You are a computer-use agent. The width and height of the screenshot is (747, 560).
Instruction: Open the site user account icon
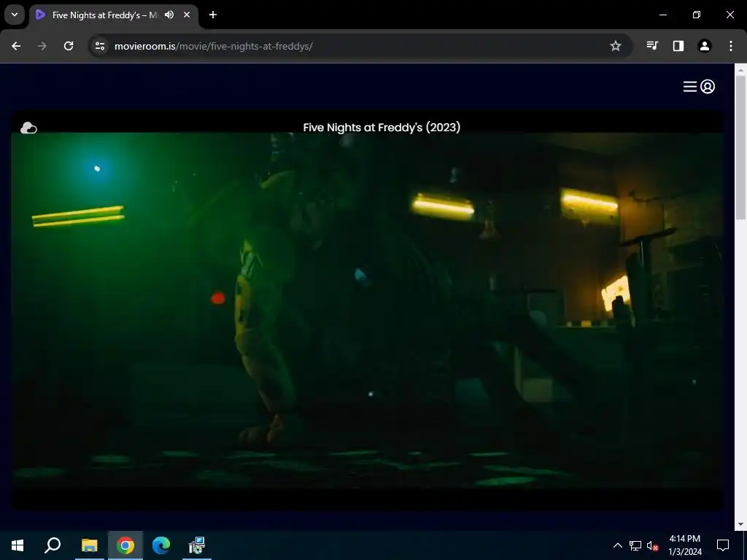[x=708, y=86]
